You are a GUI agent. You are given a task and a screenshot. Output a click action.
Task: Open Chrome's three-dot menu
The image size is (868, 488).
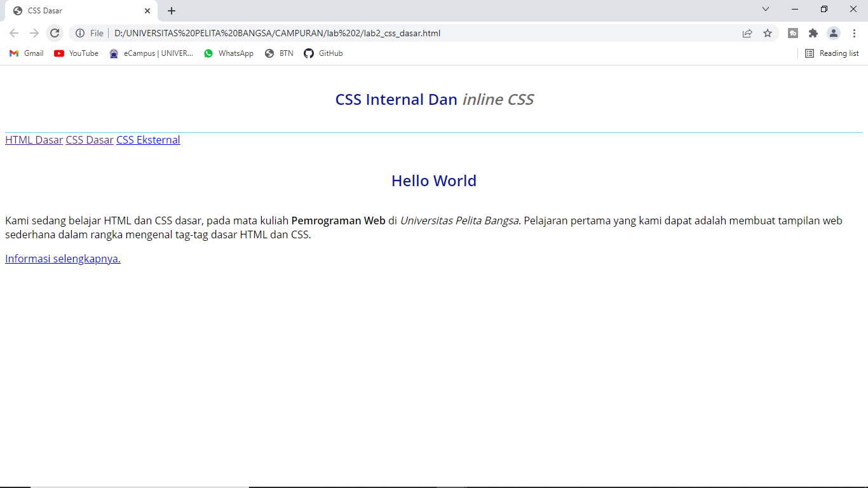[x=854, y=32]
